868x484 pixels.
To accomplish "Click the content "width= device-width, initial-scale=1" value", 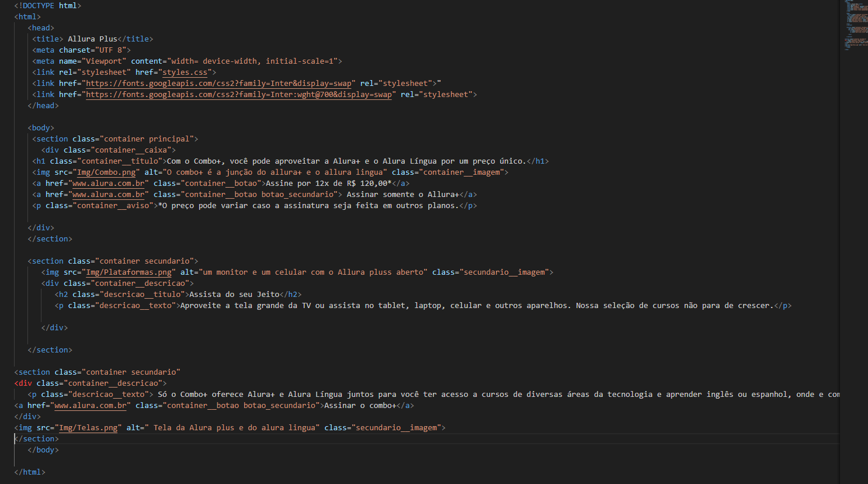I will pyautogui.click(x=252, y=61).
